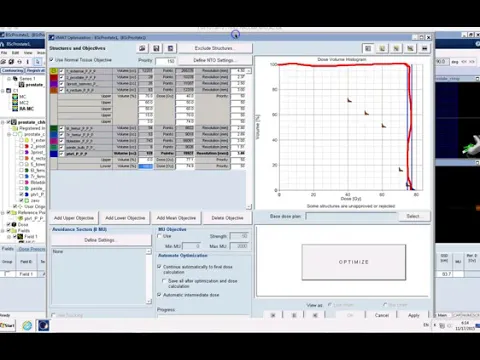Viewport: 480px width, 360px height.
Task: Toggle Use Normal Tissue Objective checkbox
Action: 52,60
